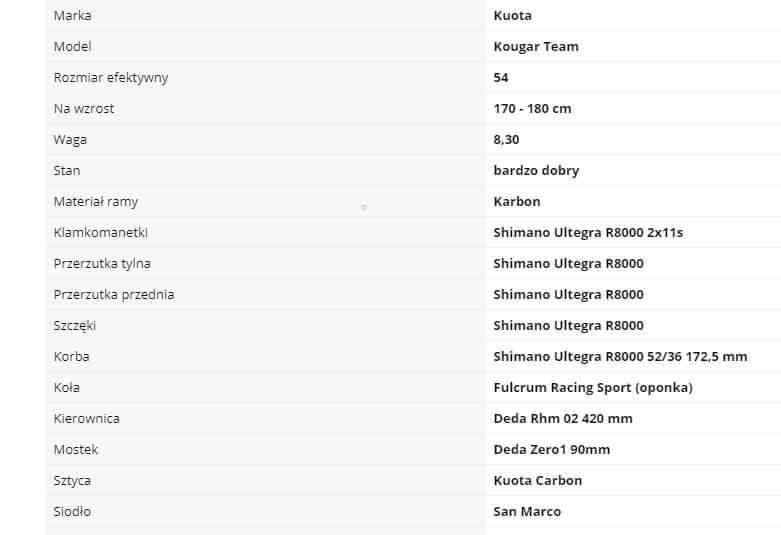The width and height of the screenshot is (781, 535).
Task: Click Deda Rhm 02 420 mm value
Action: point(563,418)
